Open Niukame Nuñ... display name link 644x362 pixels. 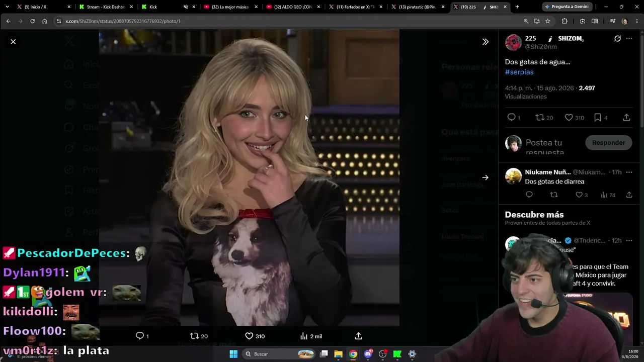click(x=547, y=172)
